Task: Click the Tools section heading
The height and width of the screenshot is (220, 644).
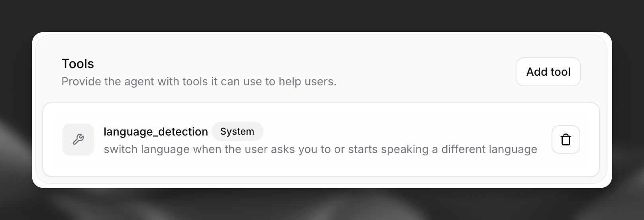Action: pyautogui.click(x=78, y=64)
